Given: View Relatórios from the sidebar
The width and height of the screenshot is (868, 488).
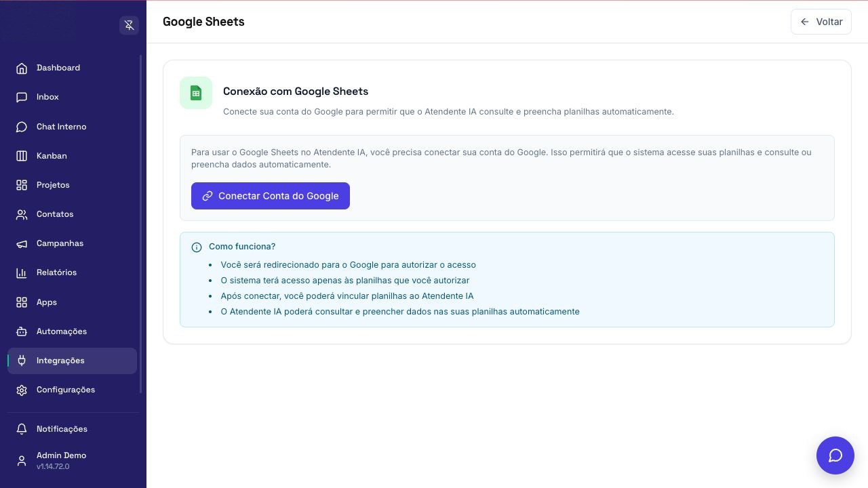Looking at the screenshot, I should tap(72, 272).
